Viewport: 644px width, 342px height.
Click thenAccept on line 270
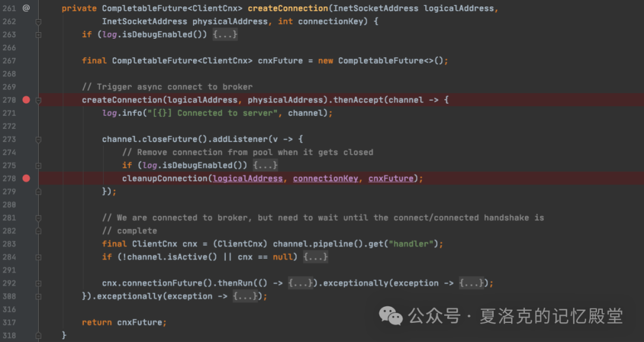click(358, 100)
